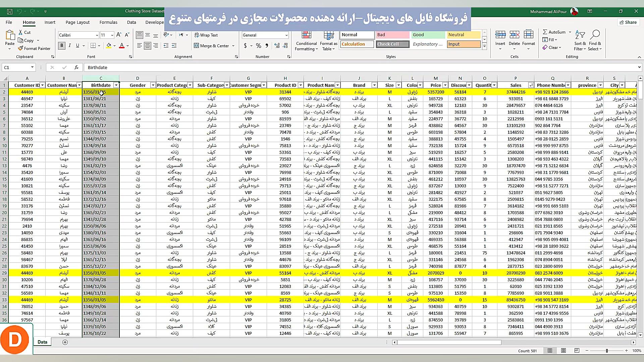Click the Borders icon
644x362 pixels.
point(93,46)
